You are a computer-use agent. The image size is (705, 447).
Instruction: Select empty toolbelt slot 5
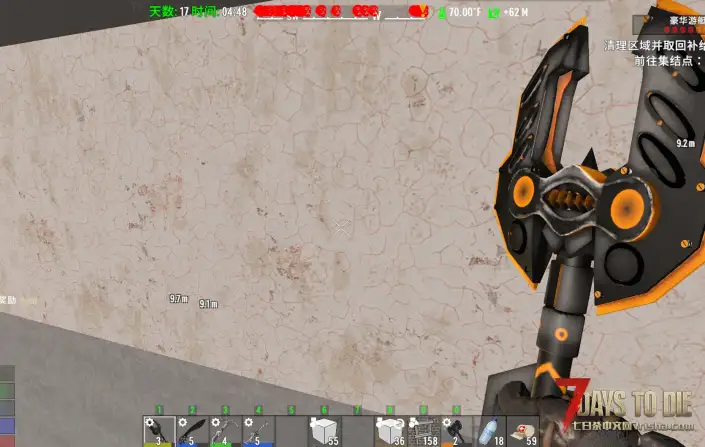291,431
